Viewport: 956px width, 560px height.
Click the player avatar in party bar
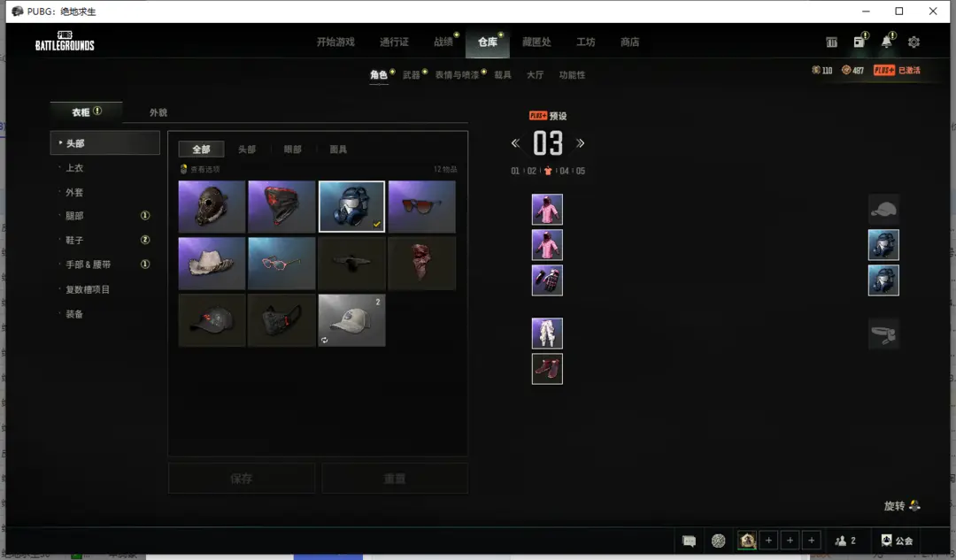coord(747,541)
